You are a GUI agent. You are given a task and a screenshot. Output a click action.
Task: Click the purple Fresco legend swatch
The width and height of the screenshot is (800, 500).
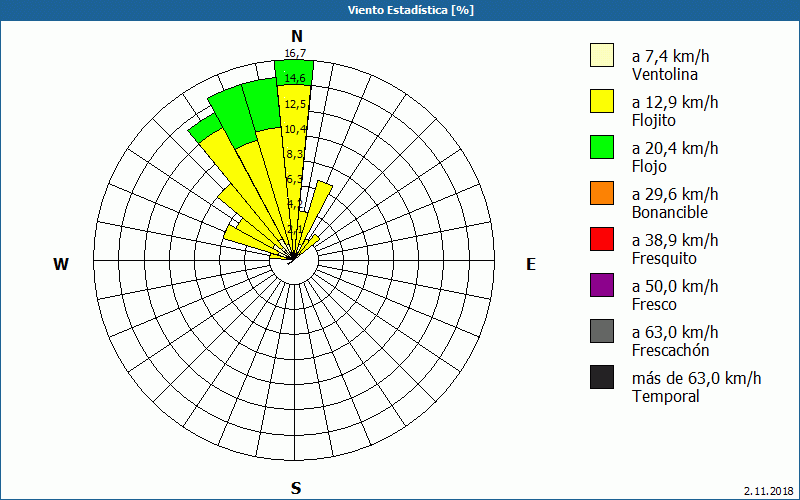[602, 285]
